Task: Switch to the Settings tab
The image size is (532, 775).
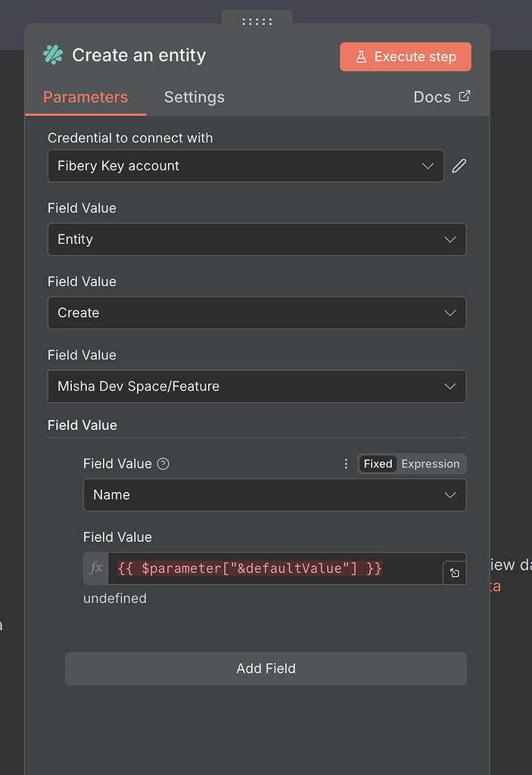Action: click(194, 97)
